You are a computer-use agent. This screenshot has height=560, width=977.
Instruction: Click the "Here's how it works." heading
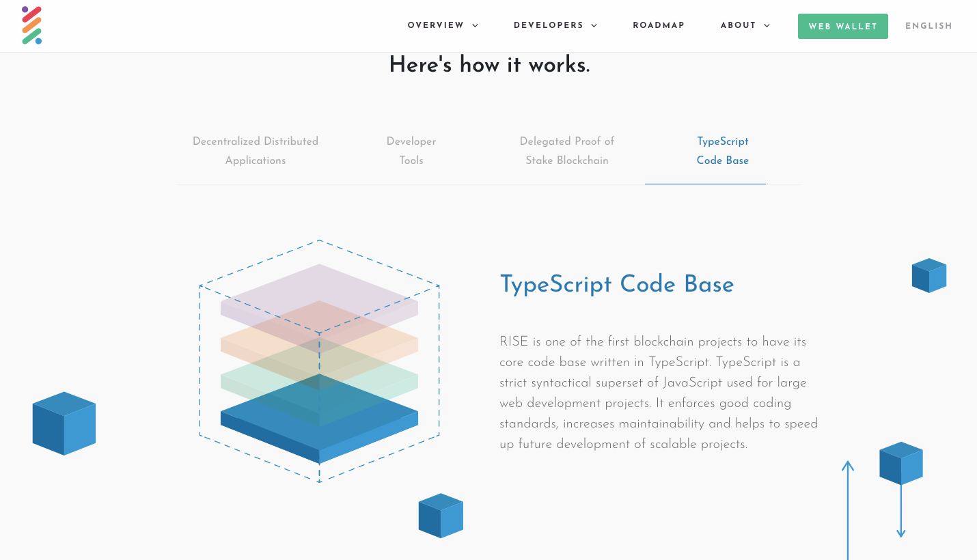click(x=489, y=65)
